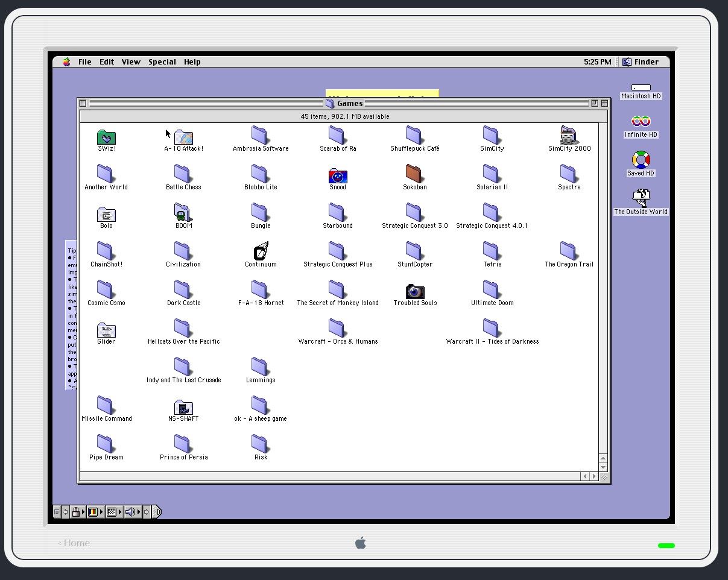Screen dimensions: 728x580
Task: Select the Lemmings folder
Action: 261,367
